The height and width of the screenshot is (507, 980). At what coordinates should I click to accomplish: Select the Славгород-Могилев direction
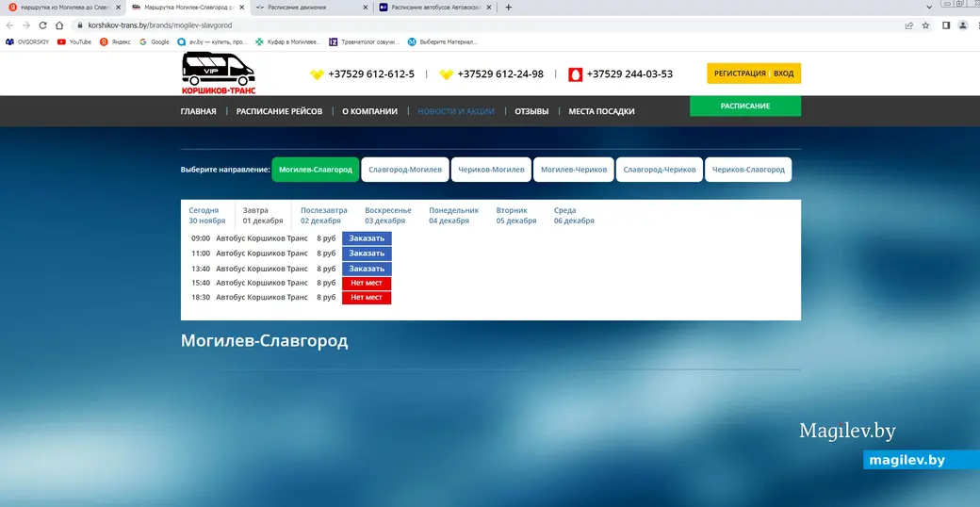coord(404,170)
